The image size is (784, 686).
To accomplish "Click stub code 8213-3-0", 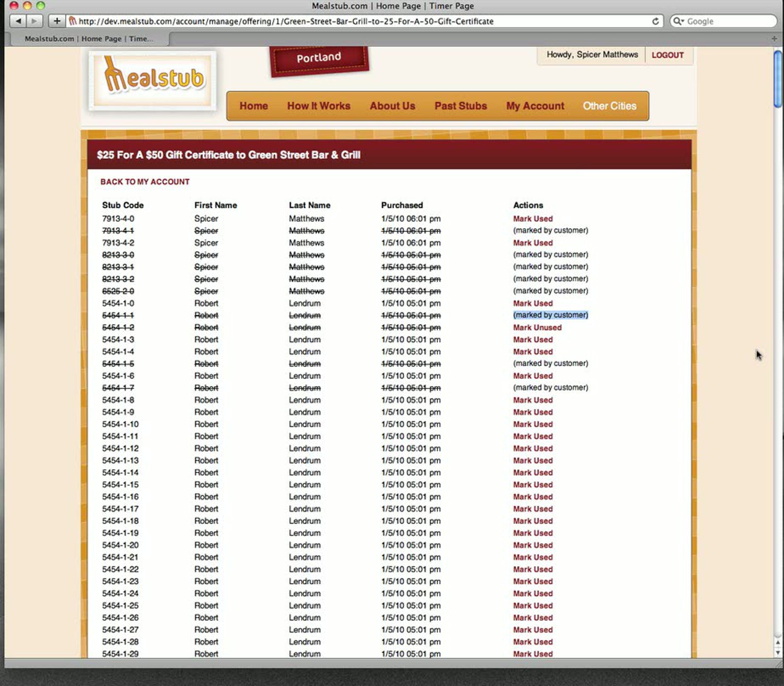I will pyautogui.click(x=118, y=255).
